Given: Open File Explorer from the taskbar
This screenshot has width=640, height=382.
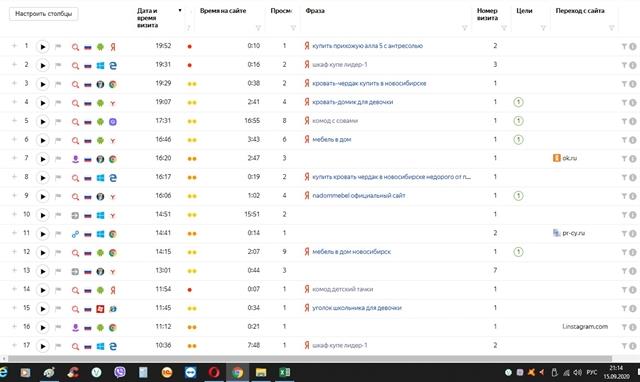Looking at the screenshot, I should (x=261, y=372).
